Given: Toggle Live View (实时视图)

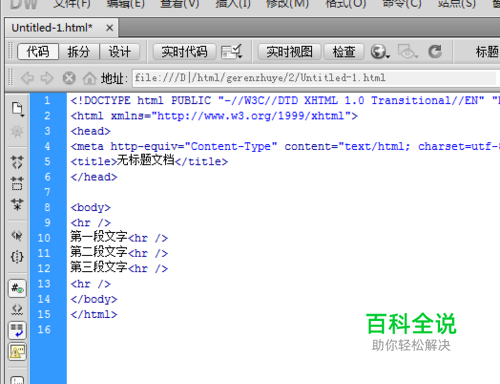Looking at the screenshot, I should (x=289, y=52).
